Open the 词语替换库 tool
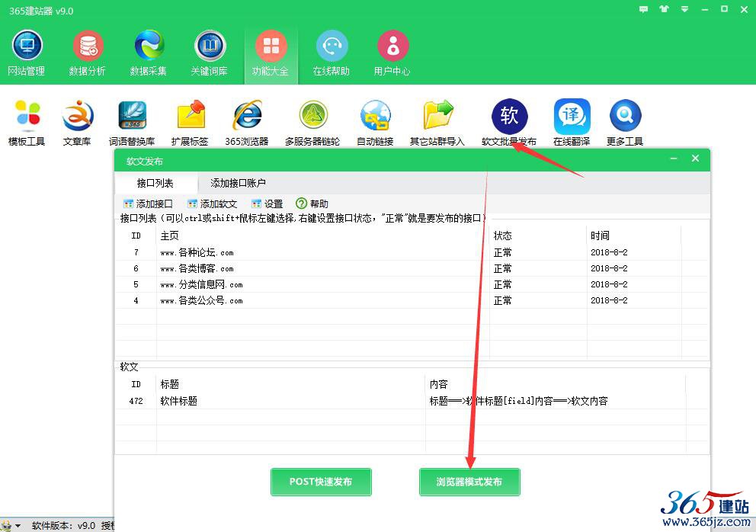 (132, 123)
